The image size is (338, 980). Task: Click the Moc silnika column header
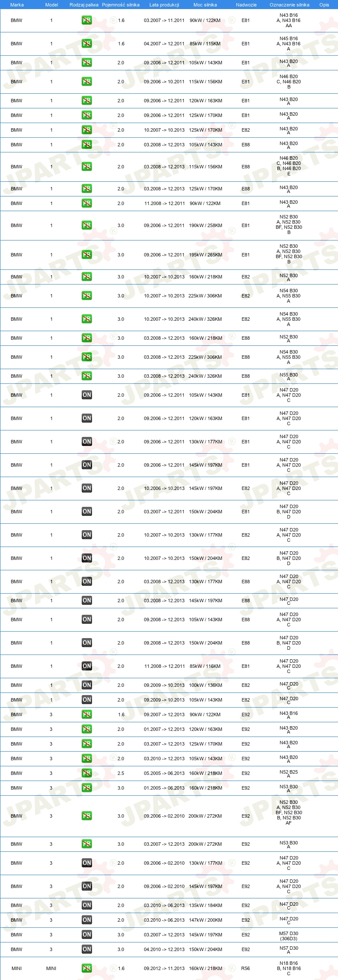pyautogui.click(x=205, y=5)
